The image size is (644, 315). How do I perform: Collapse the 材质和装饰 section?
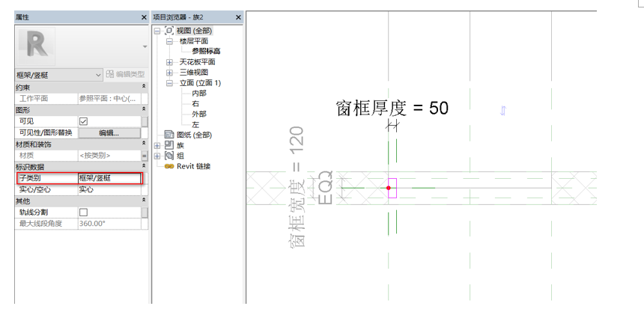144,143
